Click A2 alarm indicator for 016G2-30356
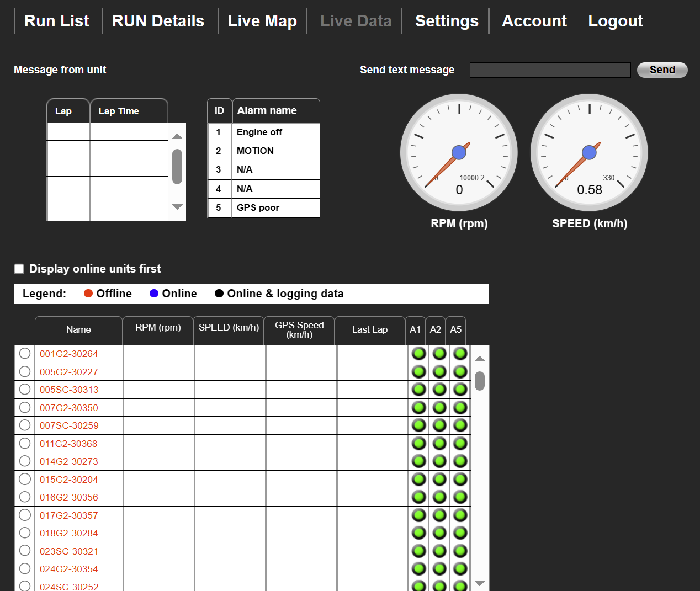 439,497
